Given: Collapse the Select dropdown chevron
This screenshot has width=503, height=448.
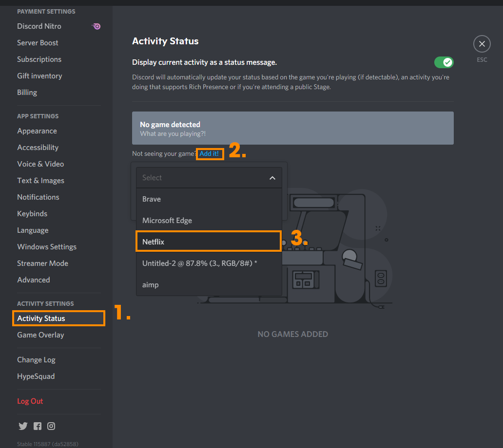Looking at the screenshot, I should coord(272,178).
